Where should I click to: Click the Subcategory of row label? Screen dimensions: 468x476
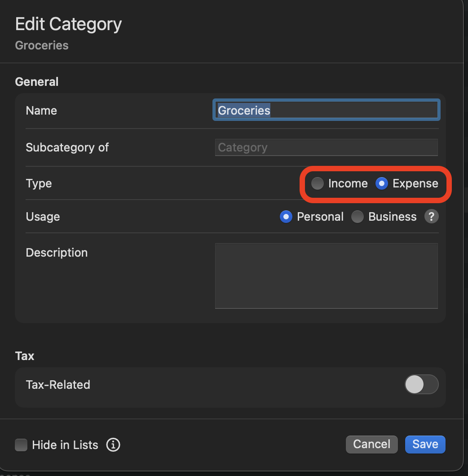pyautogui.click(x=67, y=147)
